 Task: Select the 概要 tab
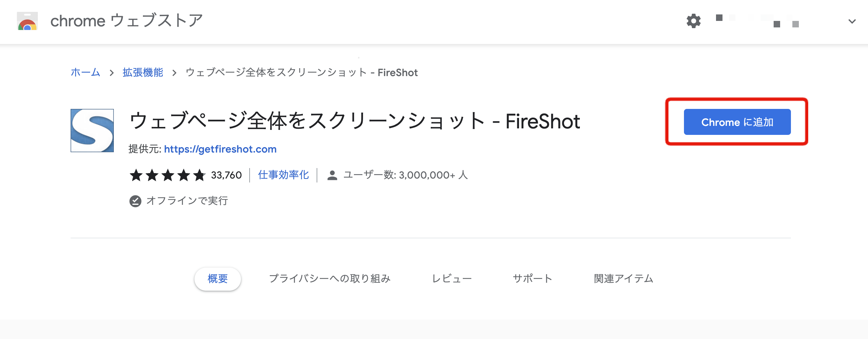[218, 279]
